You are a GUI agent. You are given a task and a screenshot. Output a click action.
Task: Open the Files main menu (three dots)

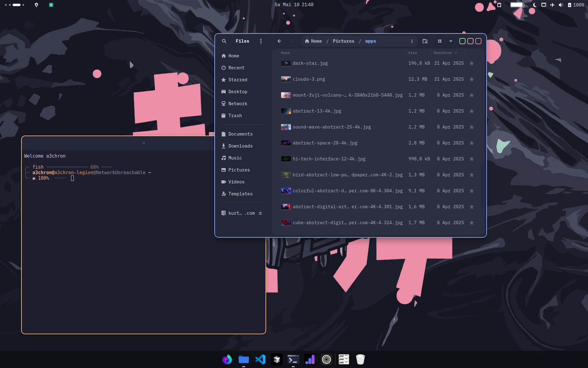click(261, 41)
